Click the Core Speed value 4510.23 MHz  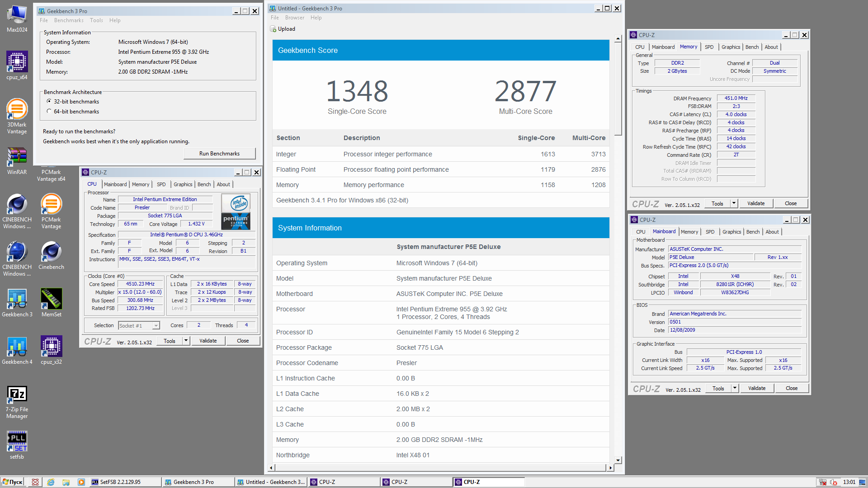140,284
